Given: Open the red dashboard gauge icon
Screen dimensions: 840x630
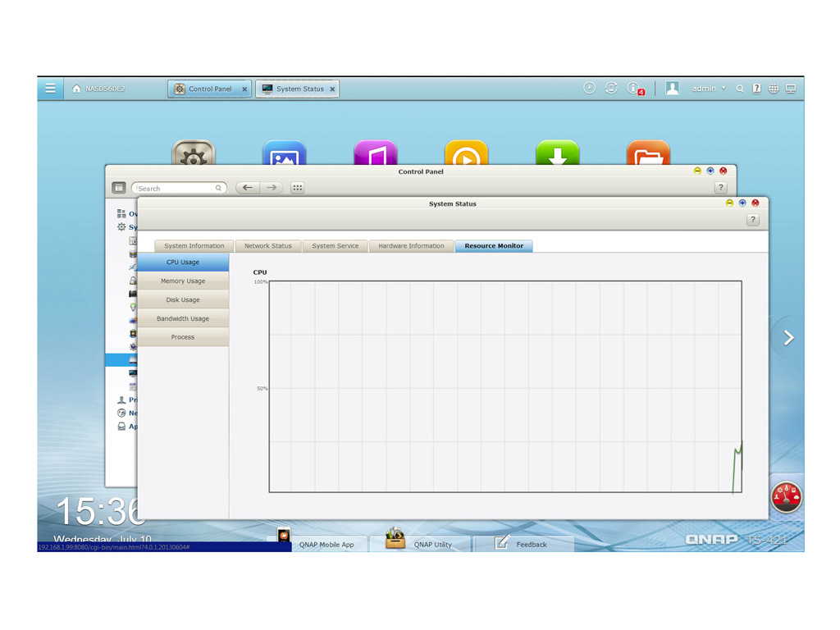Looking at the screenshot, I should [x=787, y=497].
